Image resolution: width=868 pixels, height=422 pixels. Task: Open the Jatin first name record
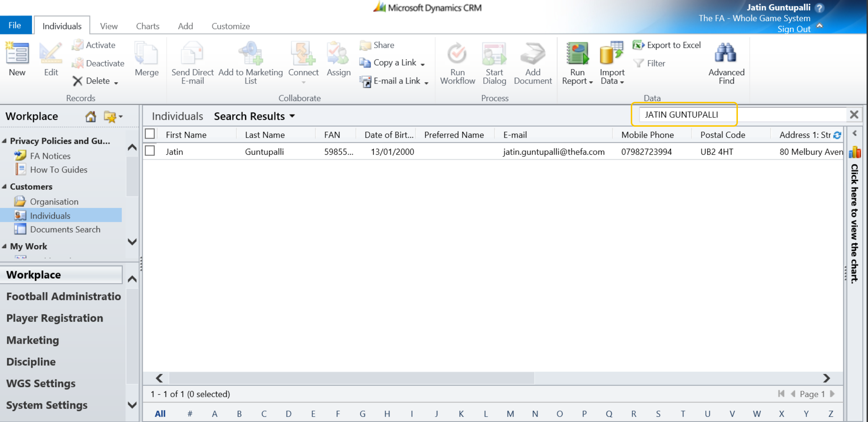coord(174,152)
